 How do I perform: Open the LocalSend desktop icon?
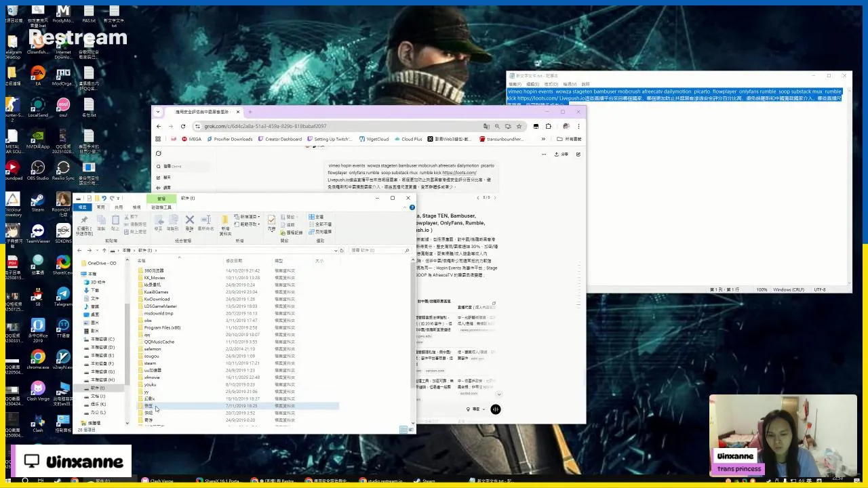coord(38,106)
